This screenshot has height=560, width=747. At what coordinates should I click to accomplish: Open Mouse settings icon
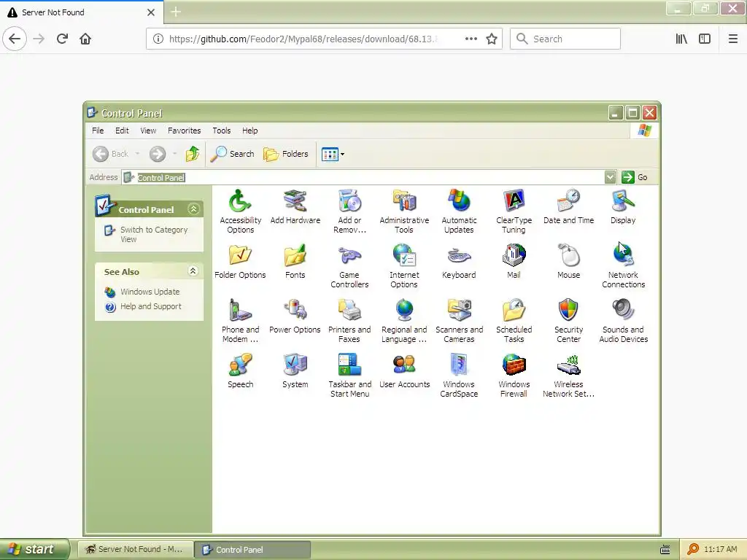[x=568, y=262]
